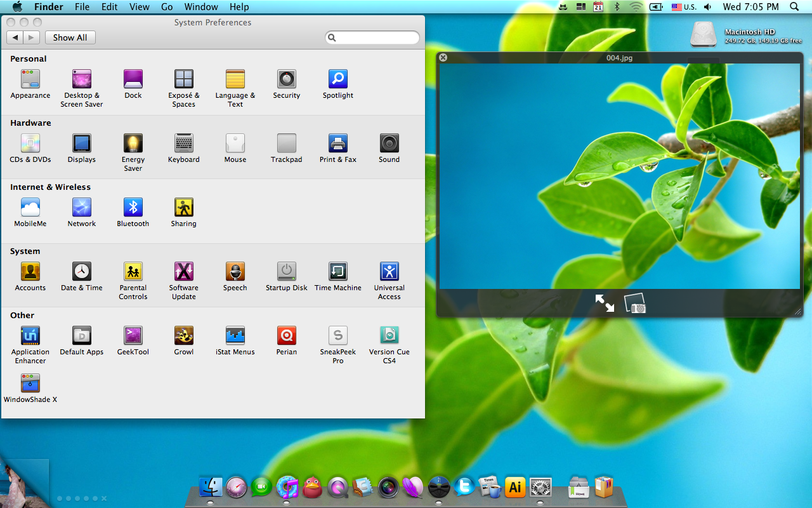Open Print & Fax preferences

click(x=338, y=148)
